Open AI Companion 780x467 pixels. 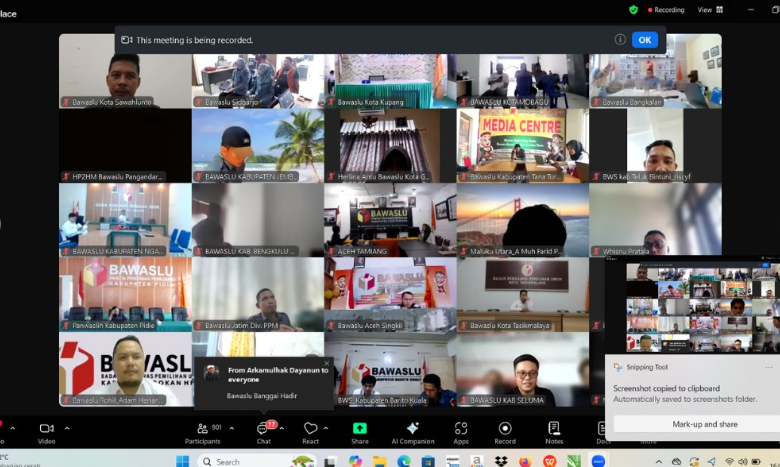[413, 432]
